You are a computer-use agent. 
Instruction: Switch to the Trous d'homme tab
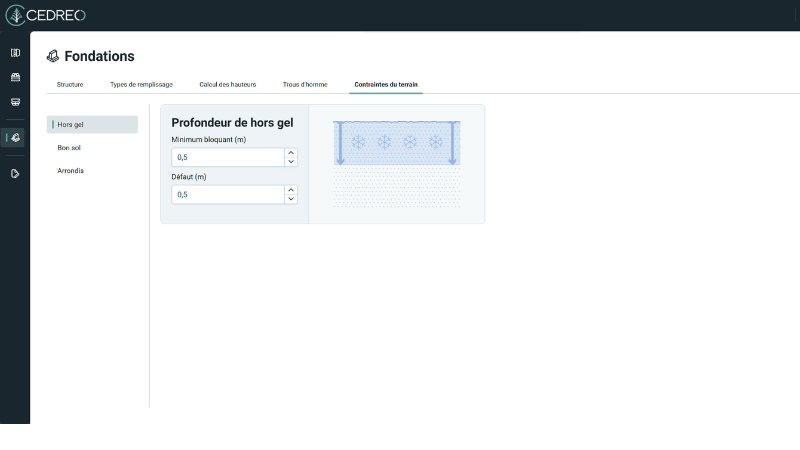(305, 85)
